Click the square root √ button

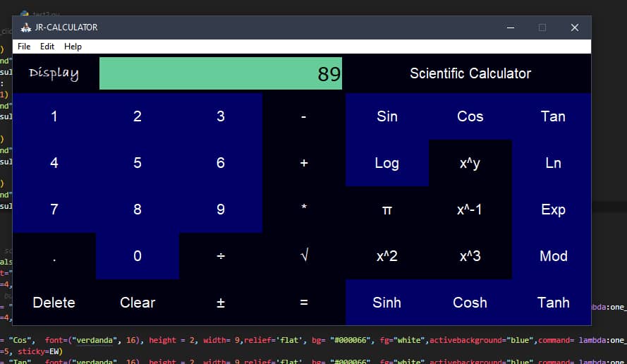point(304,255)
